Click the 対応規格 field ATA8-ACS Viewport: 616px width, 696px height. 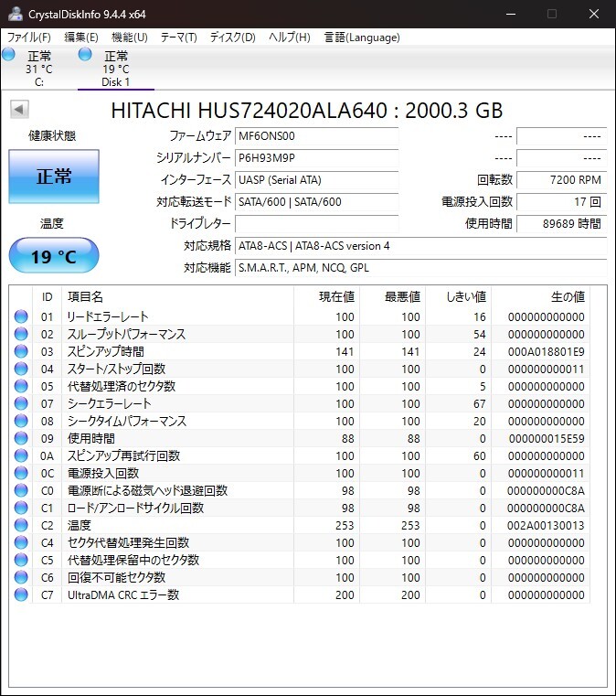[420, 245]
